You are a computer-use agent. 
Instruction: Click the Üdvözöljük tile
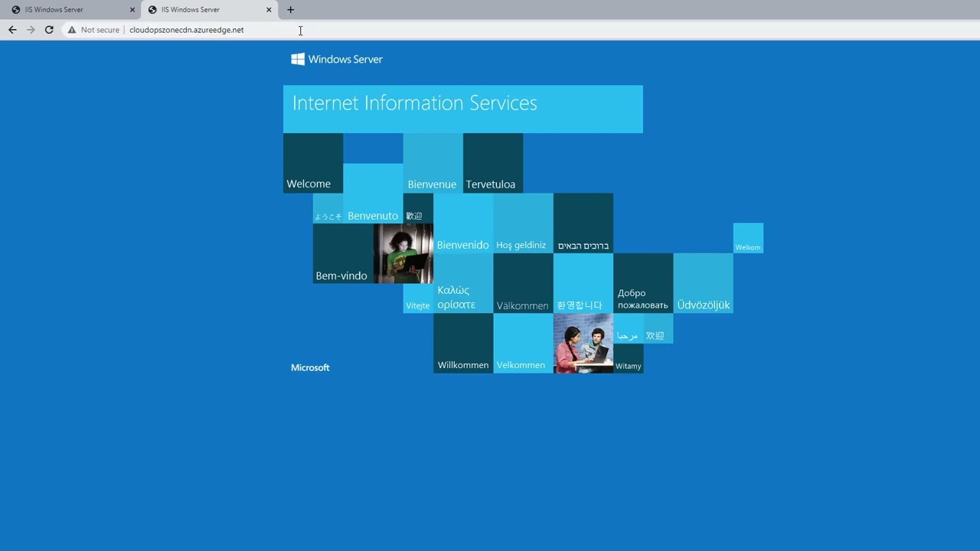703,283
